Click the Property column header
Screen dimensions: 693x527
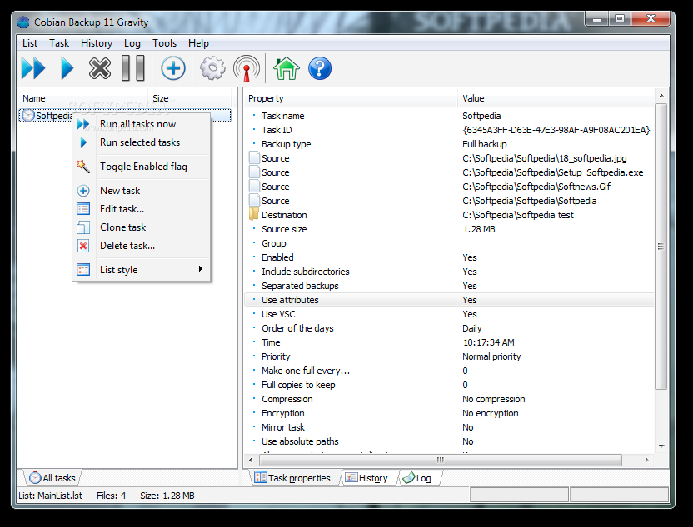click(x=351, y=99)
